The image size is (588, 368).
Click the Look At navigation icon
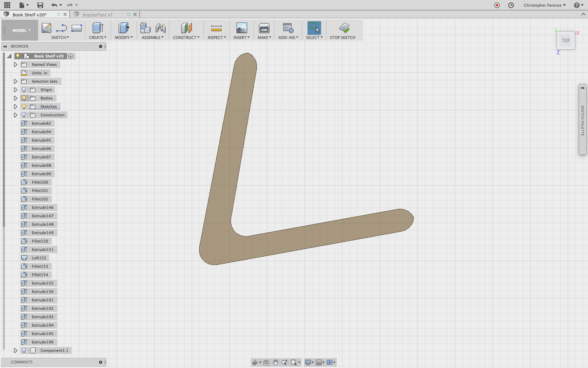click(x=266, y=362)
